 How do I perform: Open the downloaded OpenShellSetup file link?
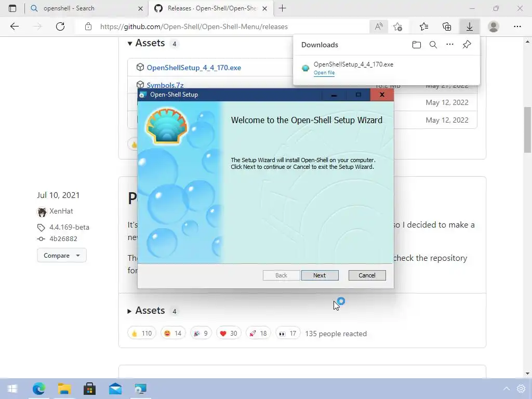[324, 73]
